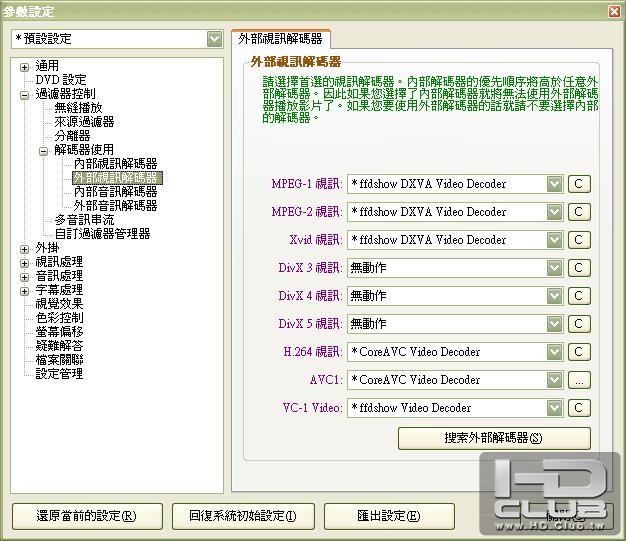Select 來源過濾器 in the tree
The height and width of the screenshot is (541, 626).
pos(84,122)
